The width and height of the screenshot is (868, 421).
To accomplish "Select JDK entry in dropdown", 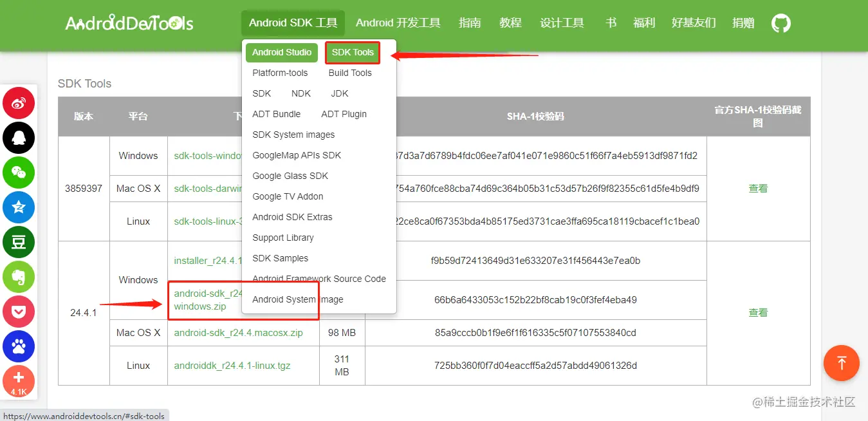I will (x=340, y=93).
